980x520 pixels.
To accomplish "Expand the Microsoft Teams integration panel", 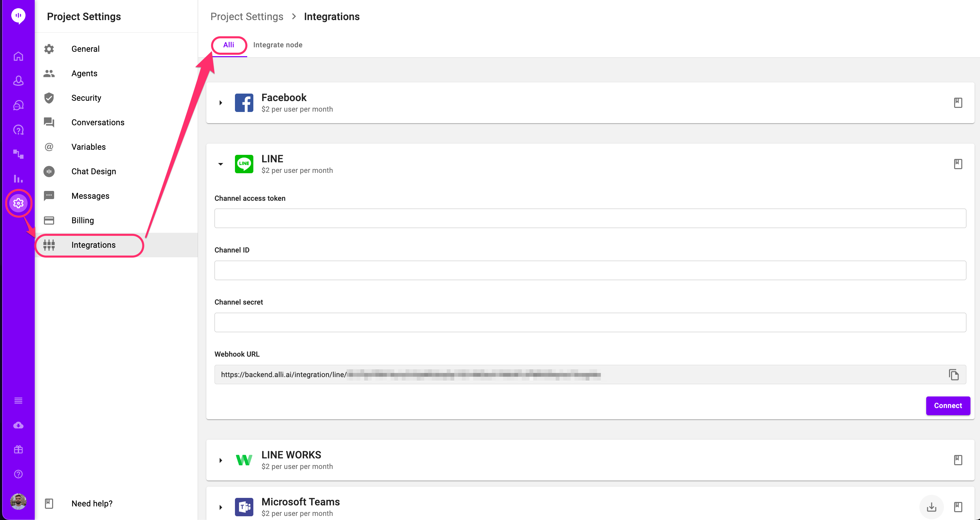I will coord(221,507).
